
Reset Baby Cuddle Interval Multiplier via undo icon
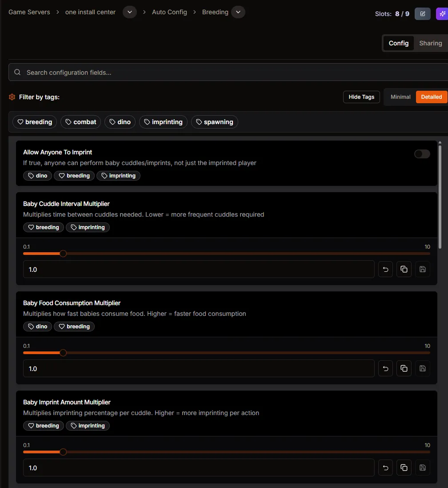coord(385,269)
